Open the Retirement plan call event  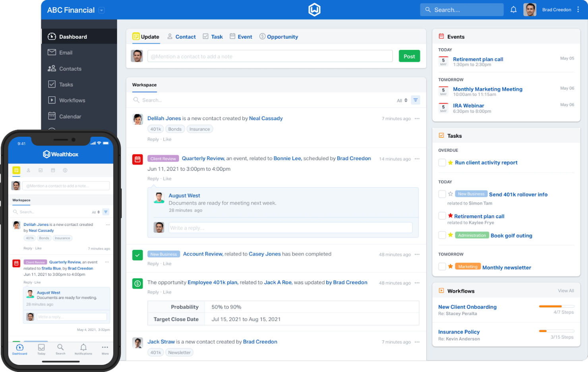478,59
